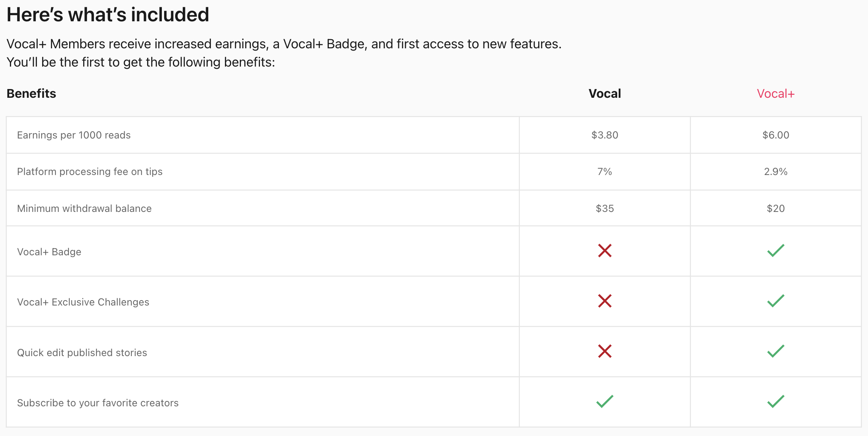Click the red X for Vocal+ Badge
The width and height of the screenshot is (868, 436).
(x=605, y=251)
